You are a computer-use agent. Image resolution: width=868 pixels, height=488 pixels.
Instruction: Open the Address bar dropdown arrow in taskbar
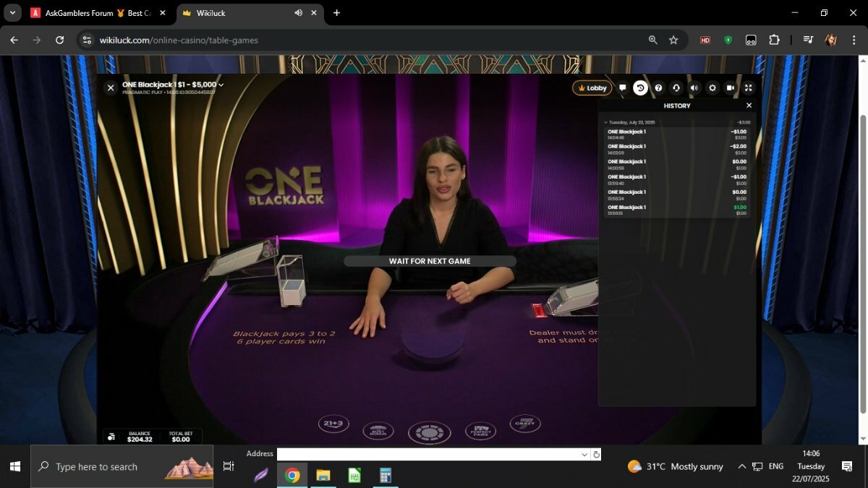[x=584, y=454]
